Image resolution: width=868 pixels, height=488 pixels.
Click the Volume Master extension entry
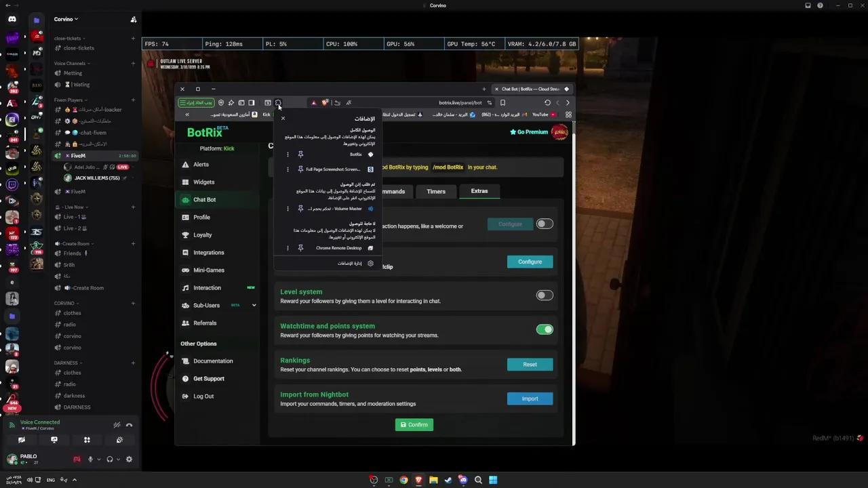point(340,209)
